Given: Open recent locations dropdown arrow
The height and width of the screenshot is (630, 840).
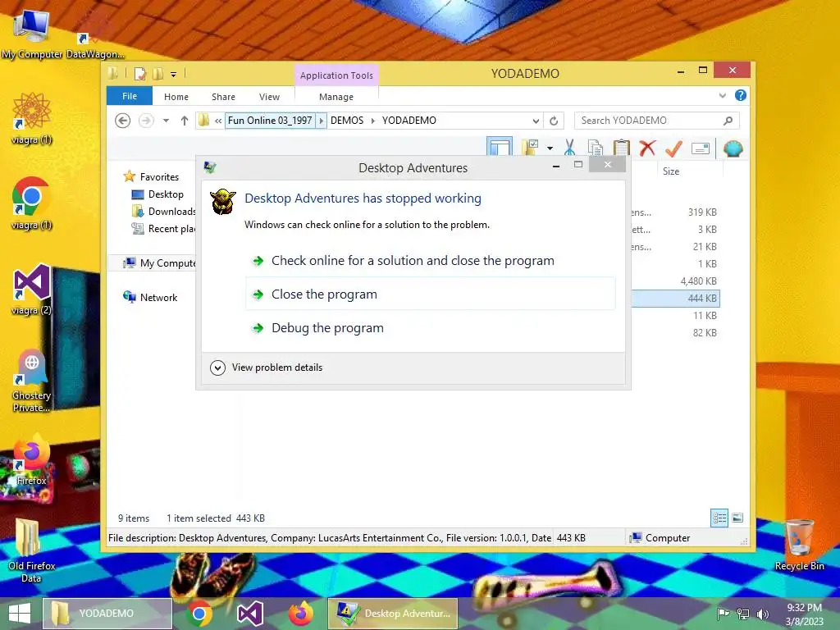Looking at the screenshot, I should click(166, 121).
